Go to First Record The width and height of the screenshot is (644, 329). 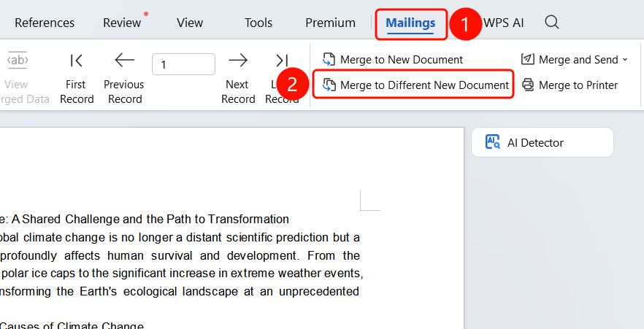[77, 79]
